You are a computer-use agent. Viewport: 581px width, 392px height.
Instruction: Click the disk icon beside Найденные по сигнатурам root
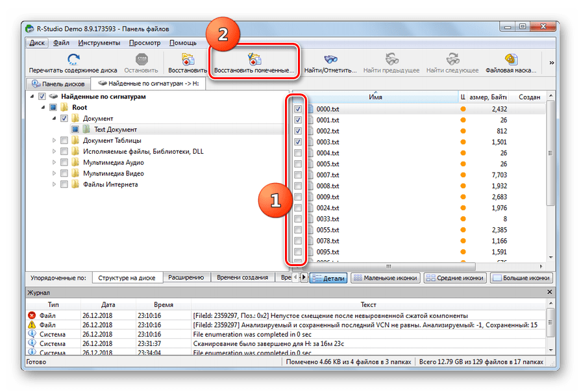(x=53, y=96)
